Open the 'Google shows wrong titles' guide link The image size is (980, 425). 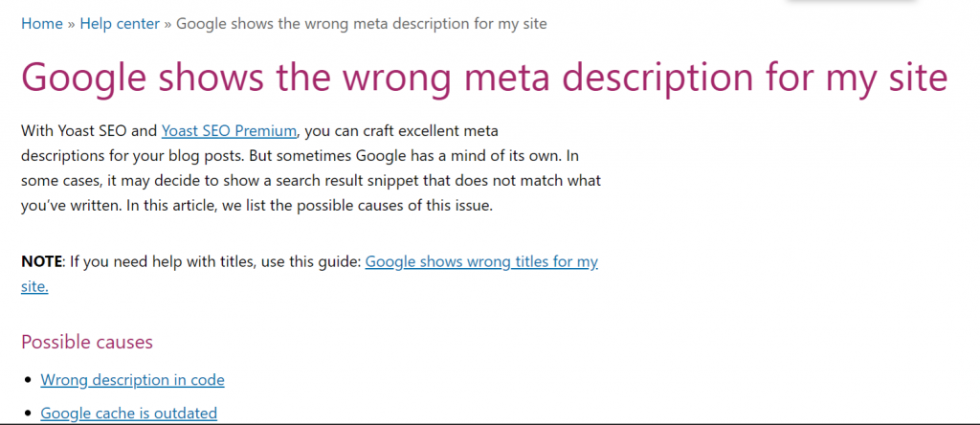pos(481,261)
